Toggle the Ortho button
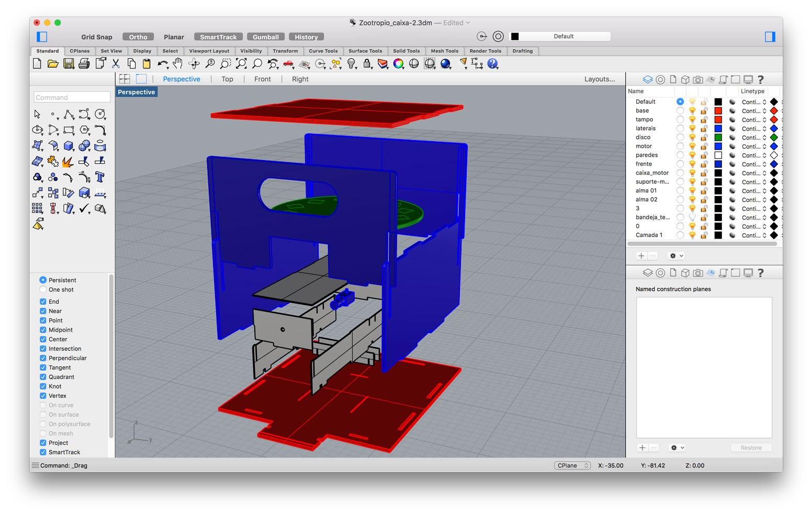The image size is (812, 514). click(138, 37)
